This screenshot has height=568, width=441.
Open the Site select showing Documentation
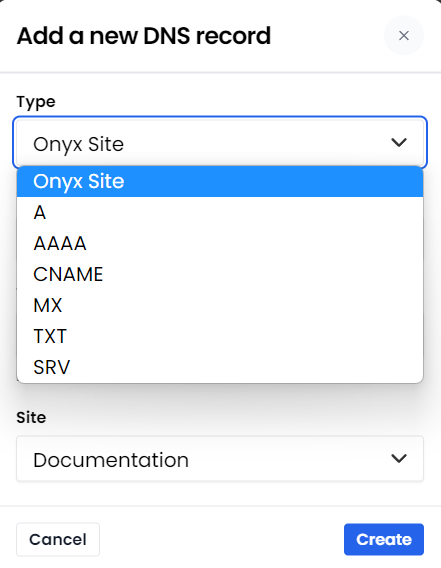(220, 459)
